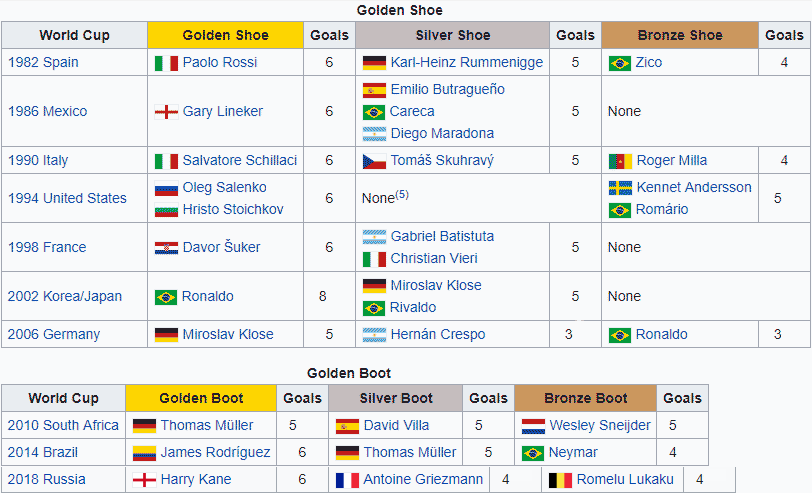Open the 1982 Spain World Cup link
The width and height of the screenshot is (812, 493).
pyautogui.click(x=43, y=62)
